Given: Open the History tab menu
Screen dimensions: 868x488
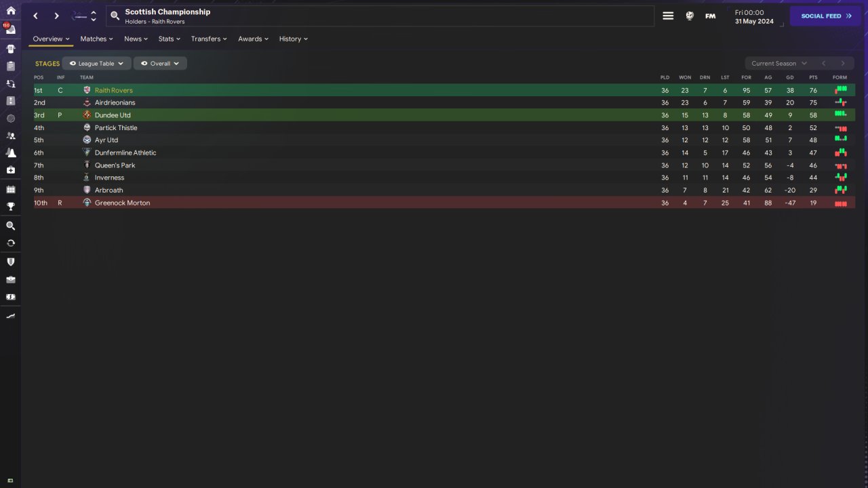Looking at the screenshot, I should click(293, 39).
